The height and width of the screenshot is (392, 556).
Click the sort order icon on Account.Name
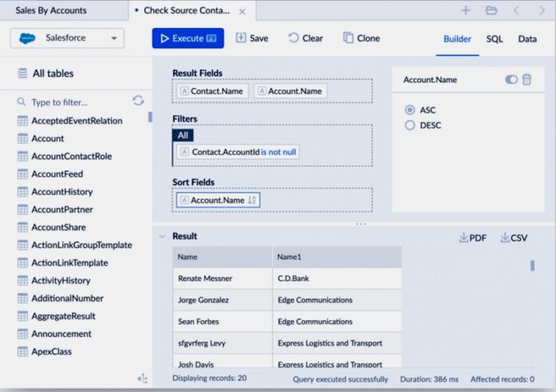tap(252, 200)
